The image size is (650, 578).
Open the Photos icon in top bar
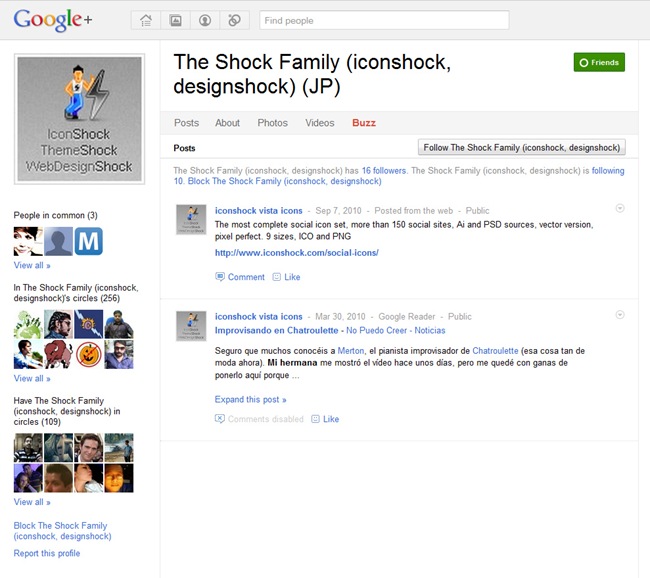click(x=176, y=20)
